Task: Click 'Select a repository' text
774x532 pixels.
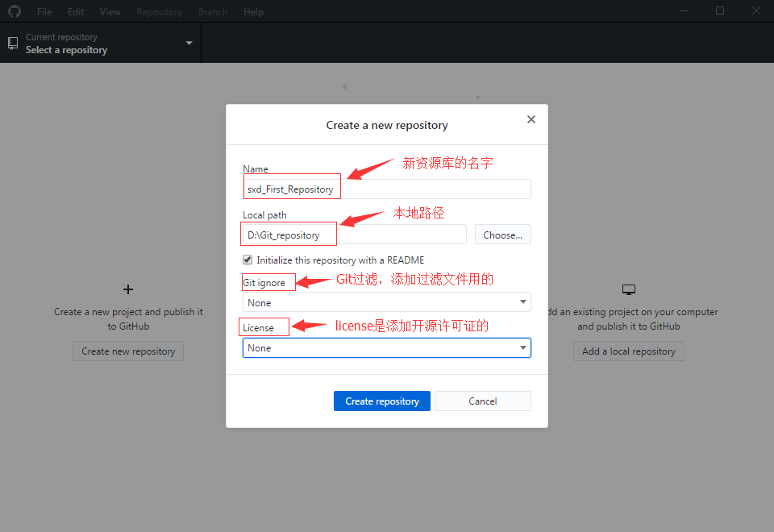Action: click(x=66, y=50)
